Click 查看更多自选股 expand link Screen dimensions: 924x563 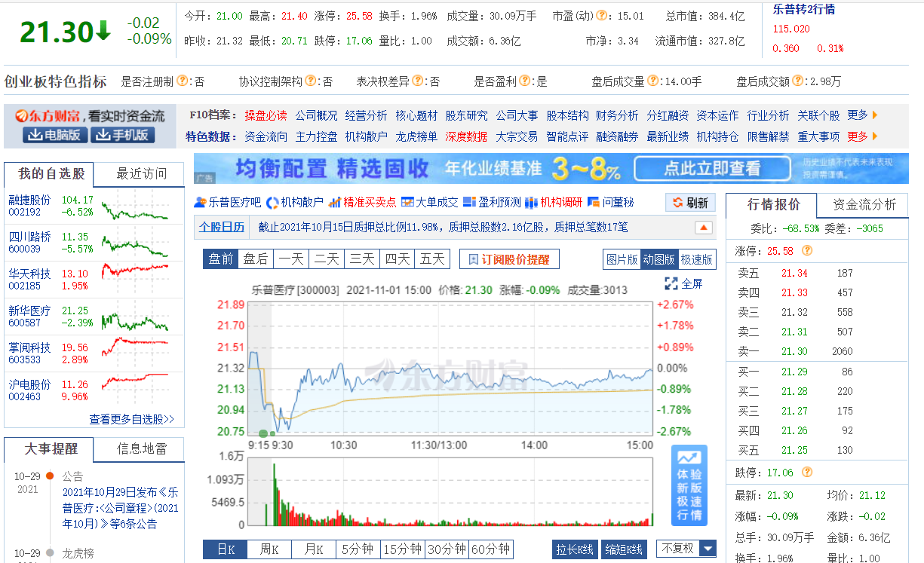(x=132, y=419)
